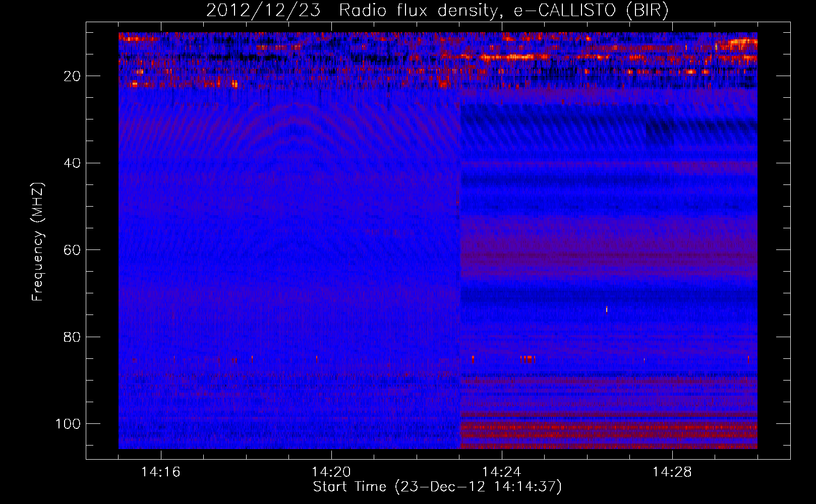Click the bright white spot near 75 MHz at 14:26
Screen dimensions: 816x504
607,309
